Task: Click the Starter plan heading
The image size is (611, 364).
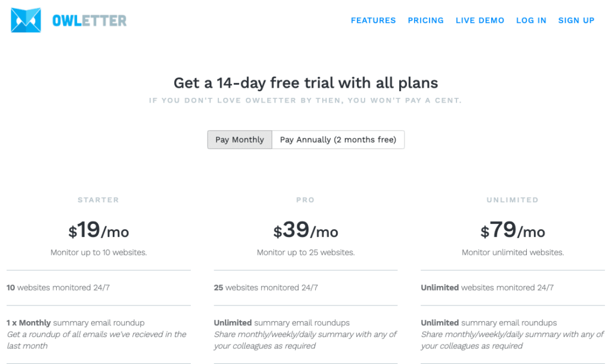Action: coord(98,200)
